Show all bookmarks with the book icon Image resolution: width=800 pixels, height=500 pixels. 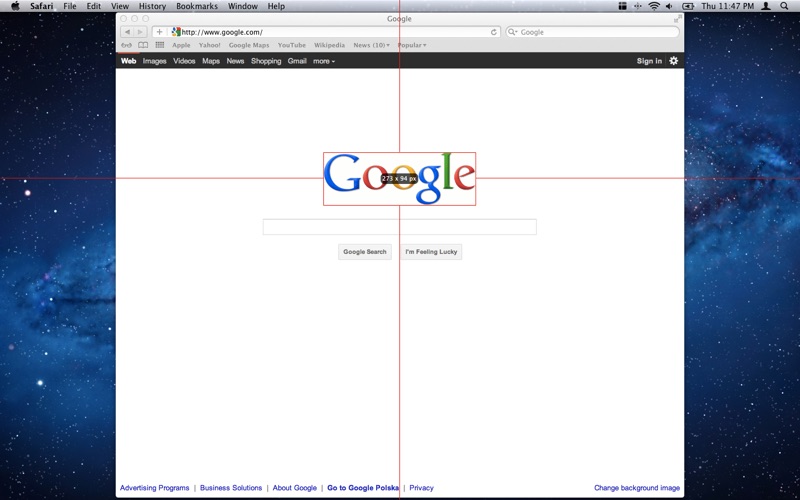tap(143, 45)
